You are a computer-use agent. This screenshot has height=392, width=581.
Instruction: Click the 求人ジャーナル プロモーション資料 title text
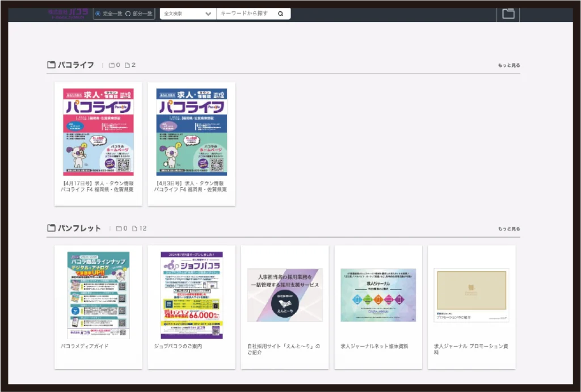[471, 349]
